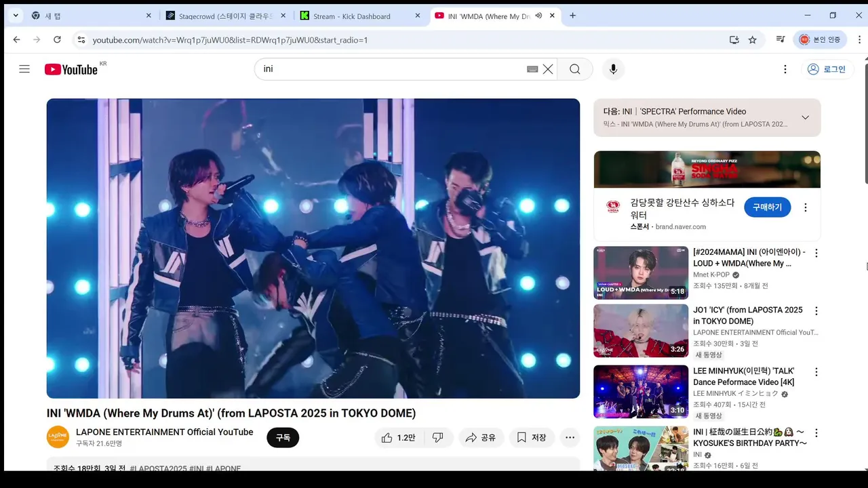Go to YouTube home via logo
The width and height of the screenshot is (868, 488).
[x=71, y=69]
